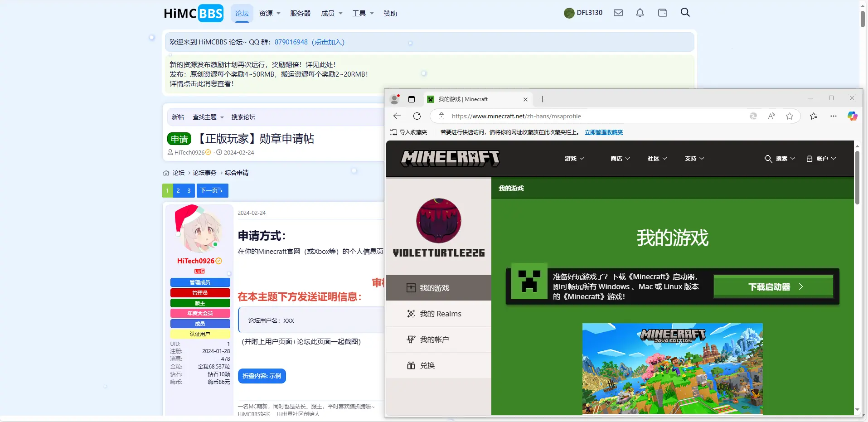Open the forum search magnifier icon
The height and width of the screenshot is (422, 868).
click(685, 12)
